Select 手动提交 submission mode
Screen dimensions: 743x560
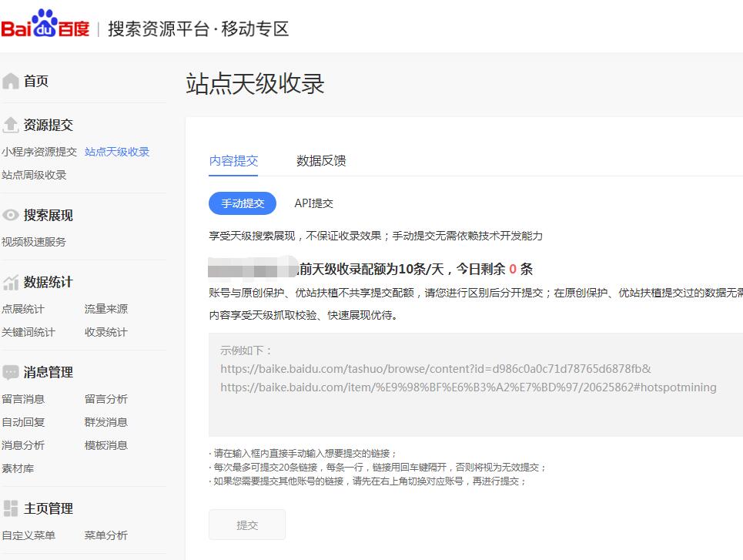click(x=243, y=203)
